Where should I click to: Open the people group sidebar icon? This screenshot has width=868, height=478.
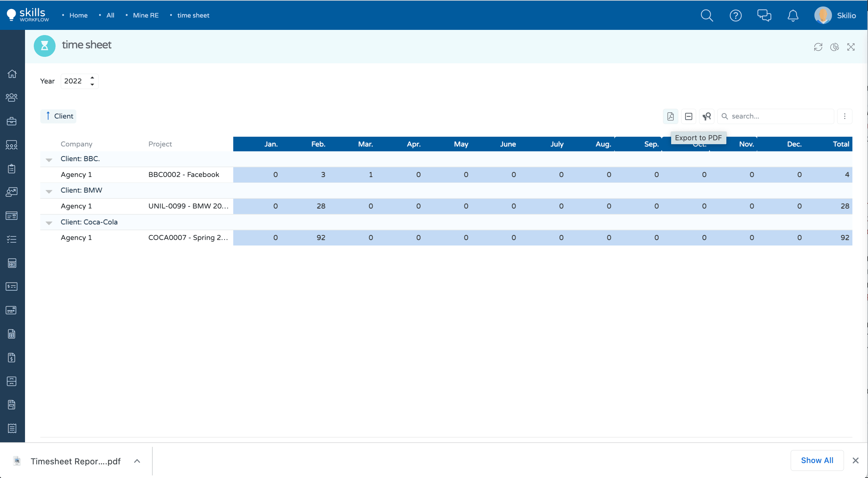pyautogui.click(x=12, y=98)
